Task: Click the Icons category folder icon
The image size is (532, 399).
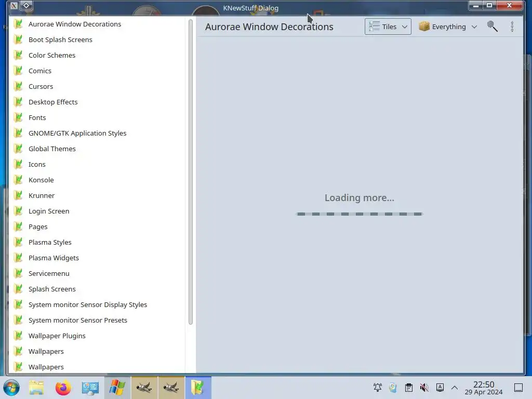Action: pos(18,165)
